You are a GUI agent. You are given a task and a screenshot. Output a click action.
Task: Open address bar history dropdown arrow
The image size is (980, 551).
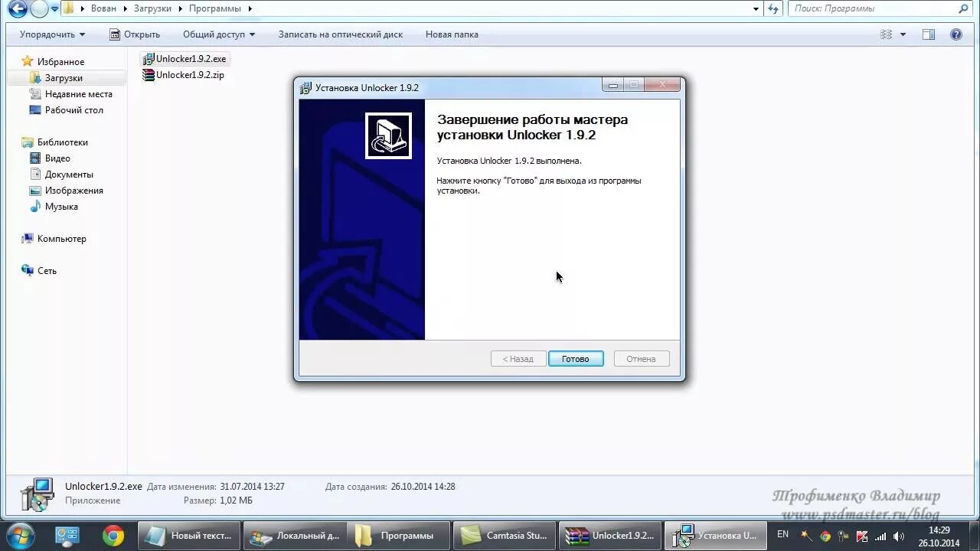tap(756, 8)
